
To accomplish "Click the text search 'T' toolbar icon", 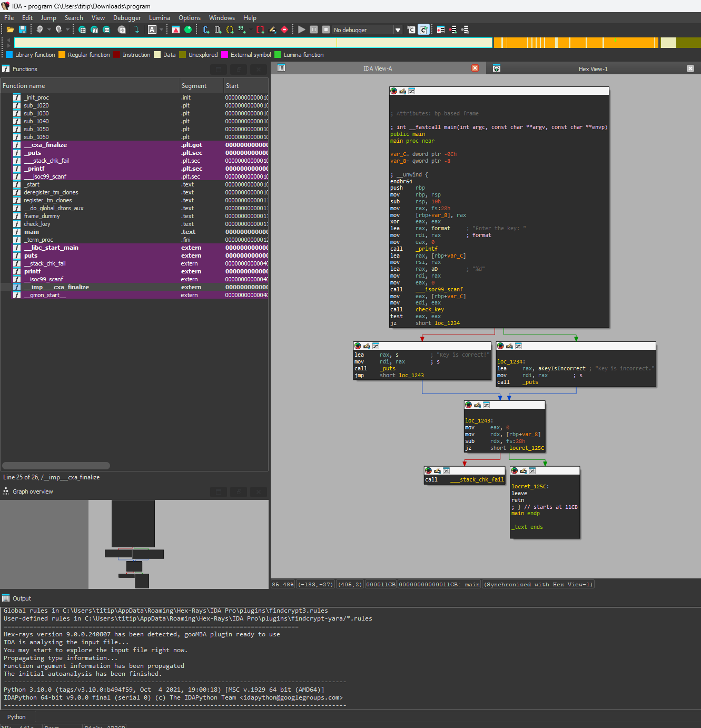I will [x=94, y=29].
